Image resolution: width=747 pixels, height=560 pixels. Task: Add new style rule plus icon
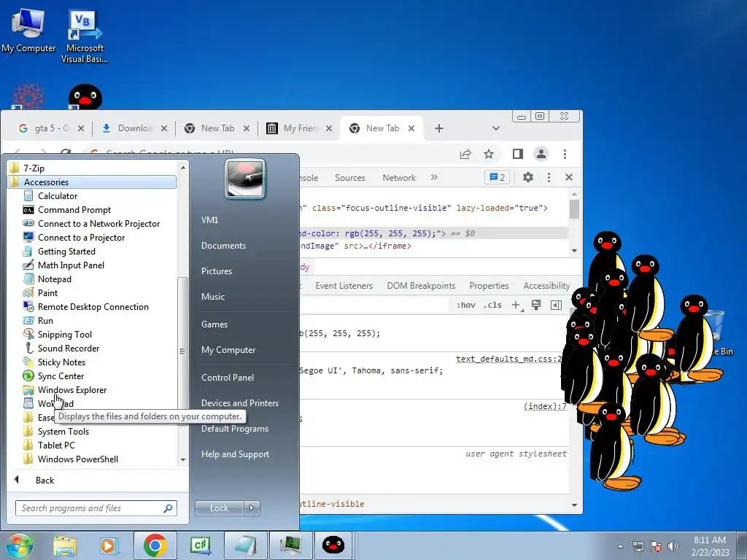(x=516, y=306)
